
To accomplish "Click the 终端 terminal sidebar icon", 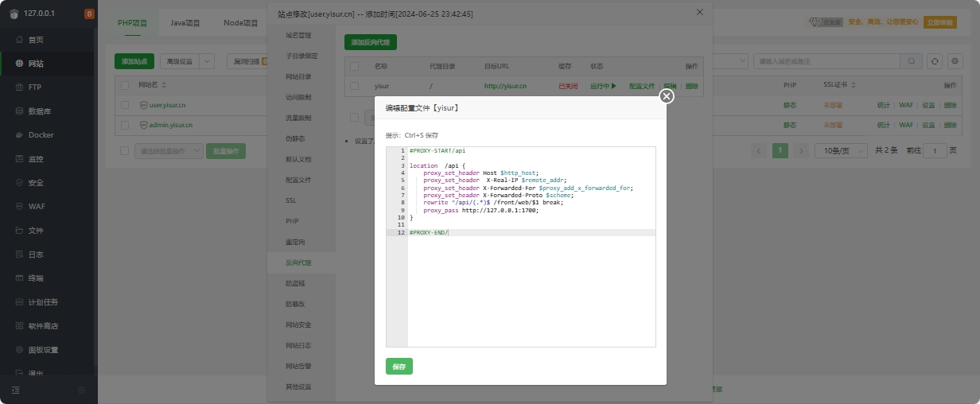I will 19,278.
